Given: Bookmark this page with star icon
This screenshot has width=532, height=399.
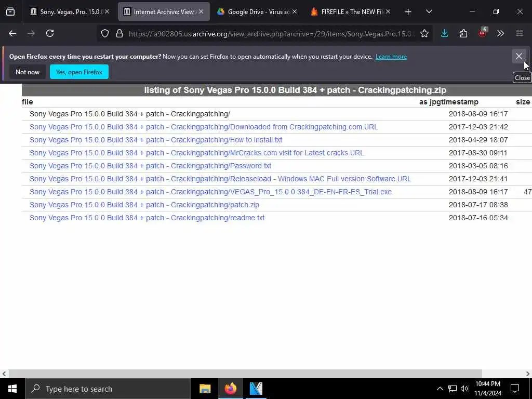Looking at the screenshot, I should (x=424, y=33).
